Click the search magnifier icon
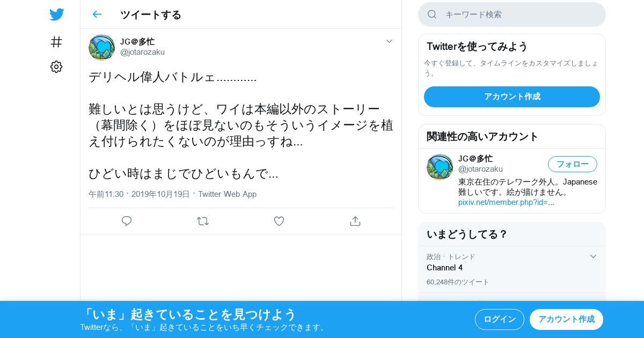644x338 pixels. pyautogui.click(x=432, y=14)
